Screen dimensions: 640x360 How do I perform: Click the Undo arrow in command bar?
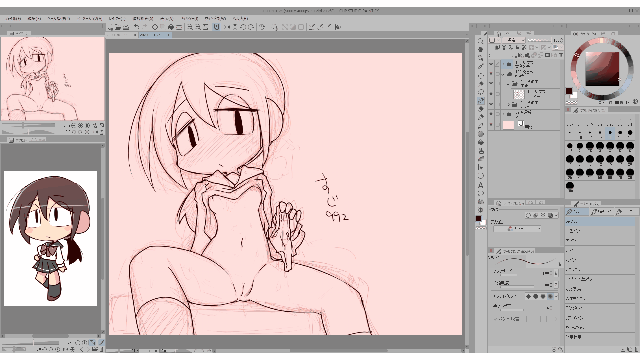click(137, 27)
